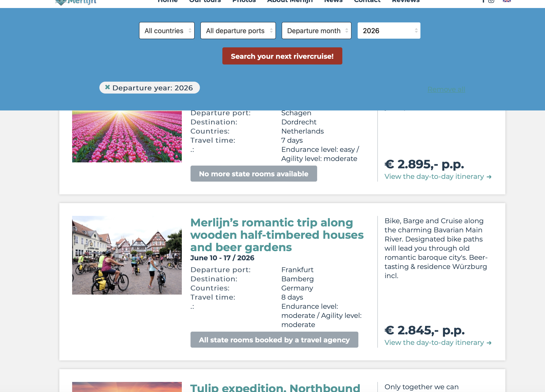
Task: Go to the Reviews menu item
Action: coord(406,1)
